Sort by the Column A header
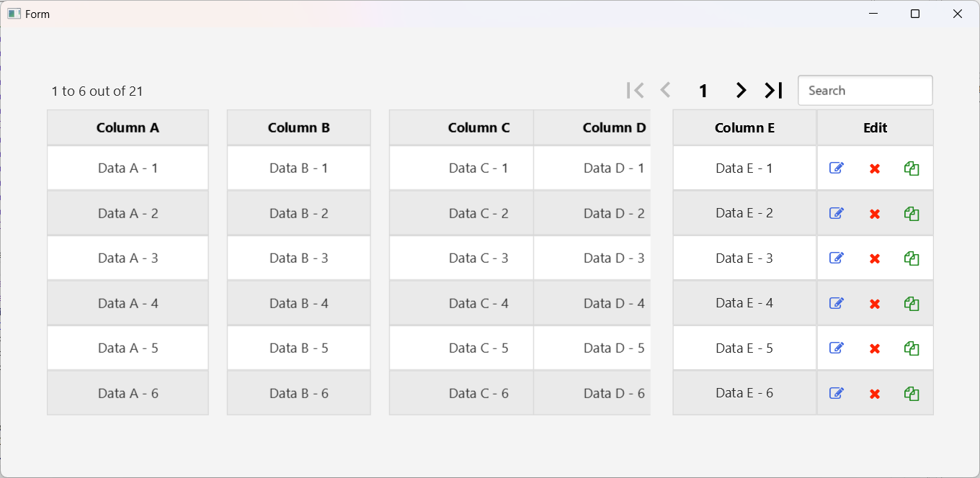980x478 pixels. [128, 128]
